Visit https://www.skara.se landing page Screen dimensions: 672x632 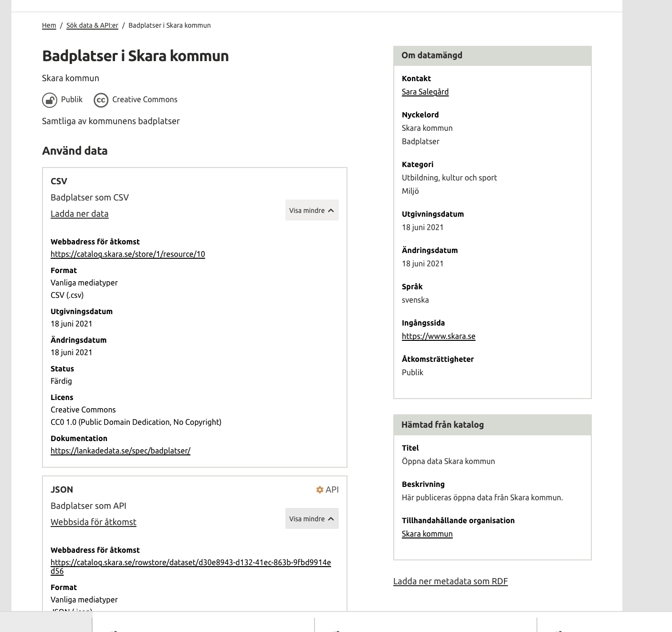coord(438,337)
